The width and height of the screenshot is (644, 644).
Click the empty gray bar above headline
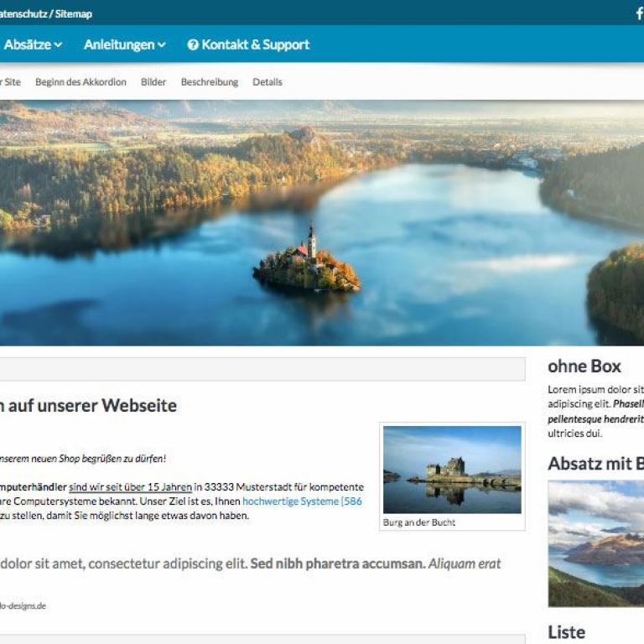(262, 369)
